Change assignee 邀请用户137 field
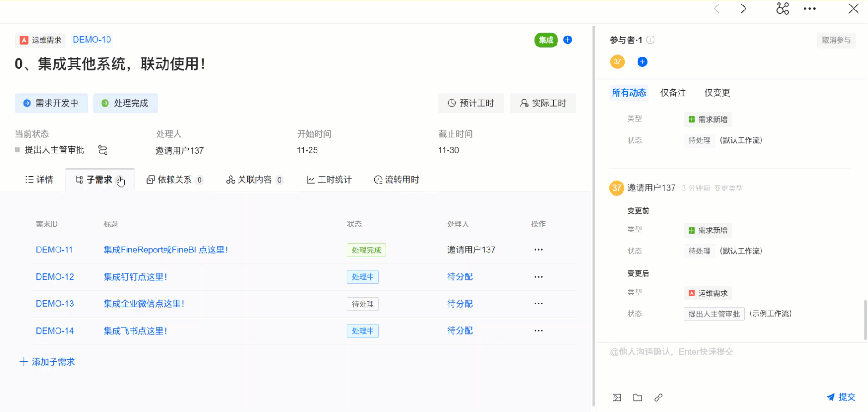 [x=179, y=150]
